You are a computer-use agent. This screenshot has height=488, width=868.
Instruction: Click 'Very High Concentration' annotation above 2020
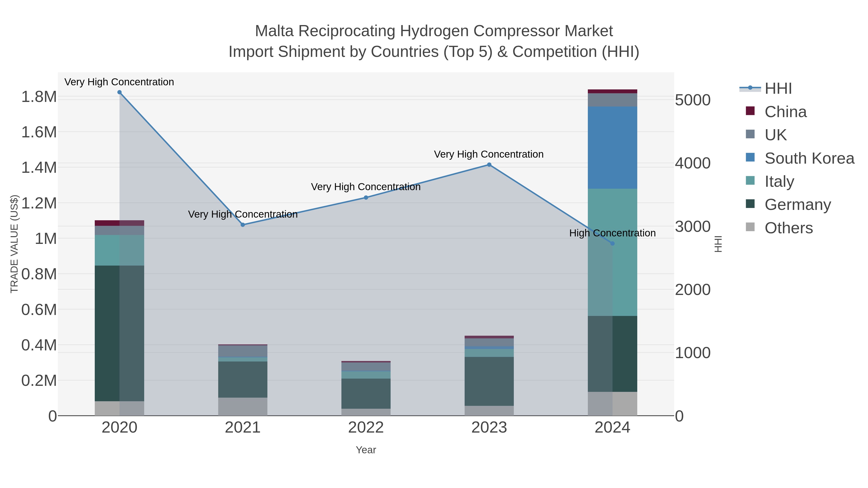coord(119,82)
